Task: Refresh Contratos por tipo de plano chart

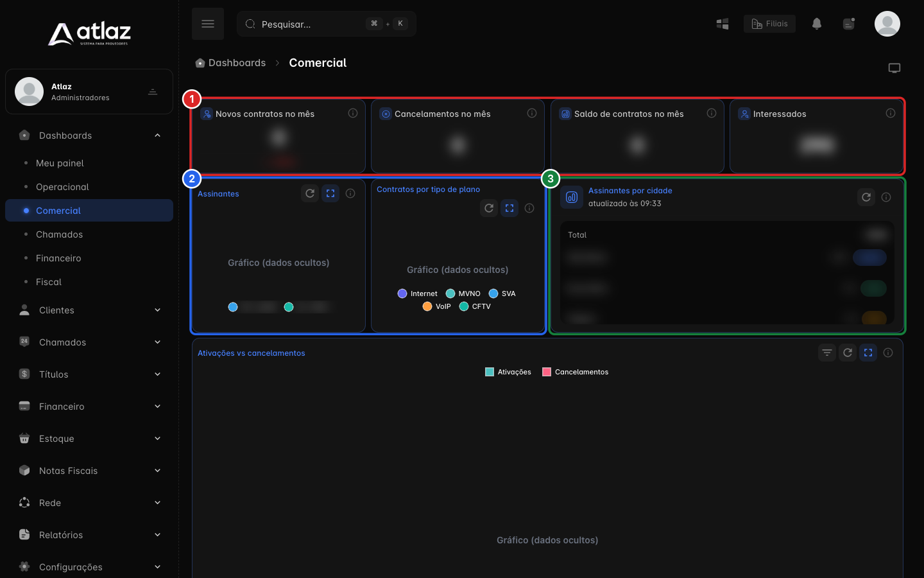Action: point(489,208)
